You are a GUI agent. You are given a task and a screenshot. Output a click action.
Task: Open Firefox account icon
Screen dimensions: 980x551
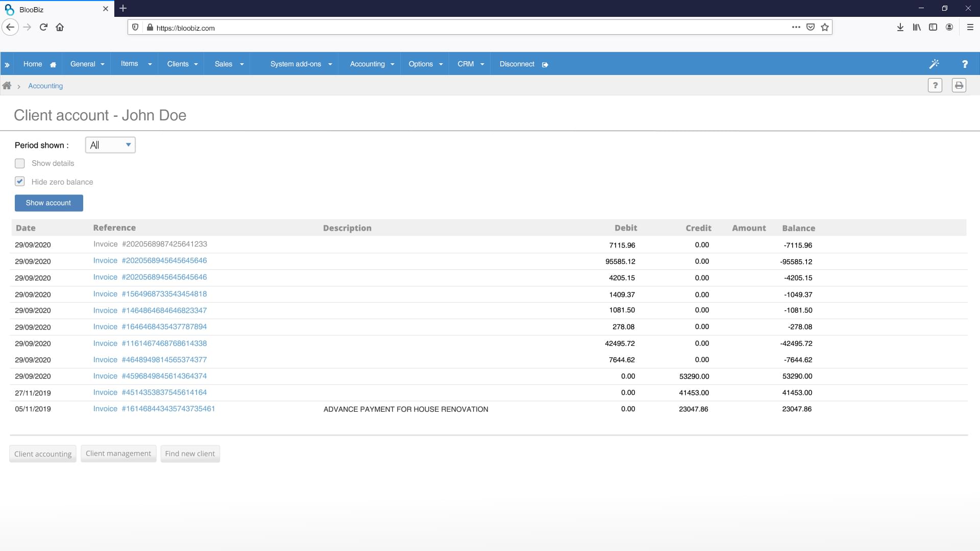949,27
